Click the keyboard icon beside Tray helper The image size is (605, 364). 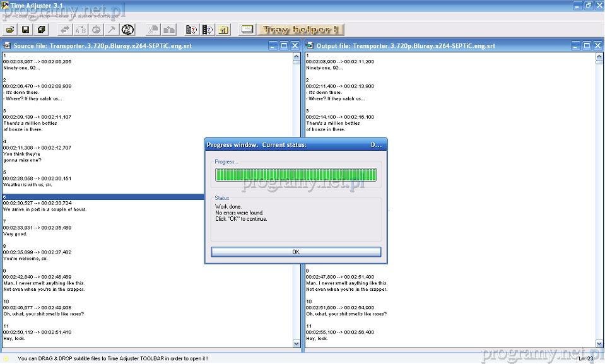247,30
